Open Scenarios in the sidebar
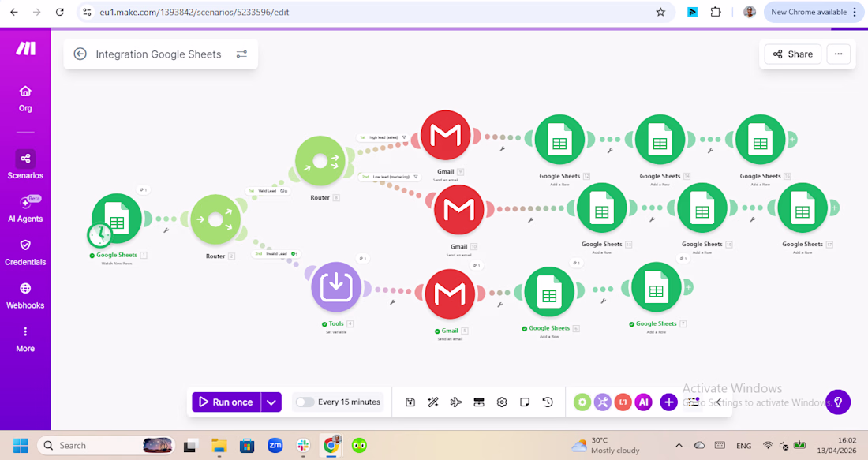This screenshot has width=868, height=460. (x=25, y=165)
